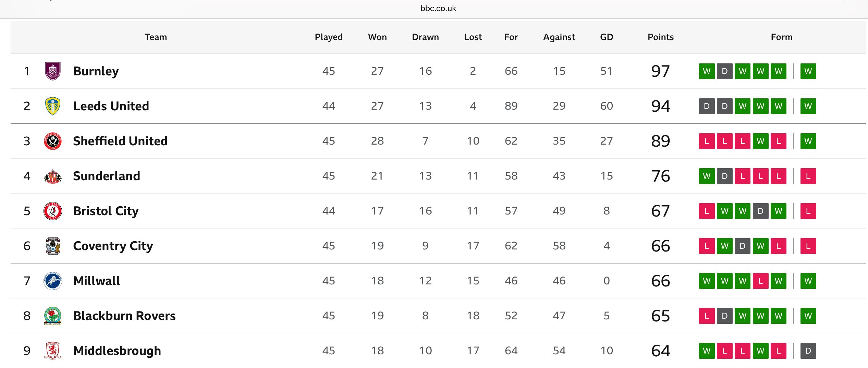Click the Bristol City club crest
Image resolution: width=868 pixels, height=368 pixels.
(53, 211)
